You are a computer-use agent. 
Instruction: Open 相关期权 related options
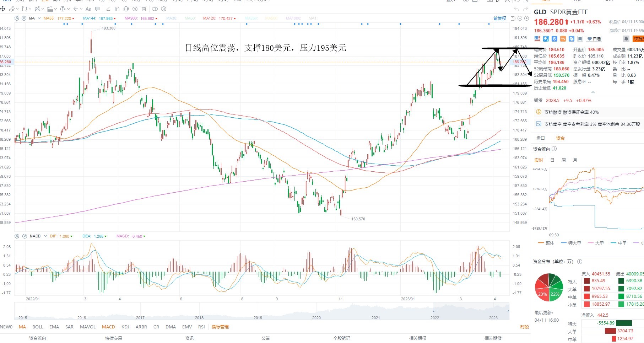pyautogui.click(x=417, y=338)
